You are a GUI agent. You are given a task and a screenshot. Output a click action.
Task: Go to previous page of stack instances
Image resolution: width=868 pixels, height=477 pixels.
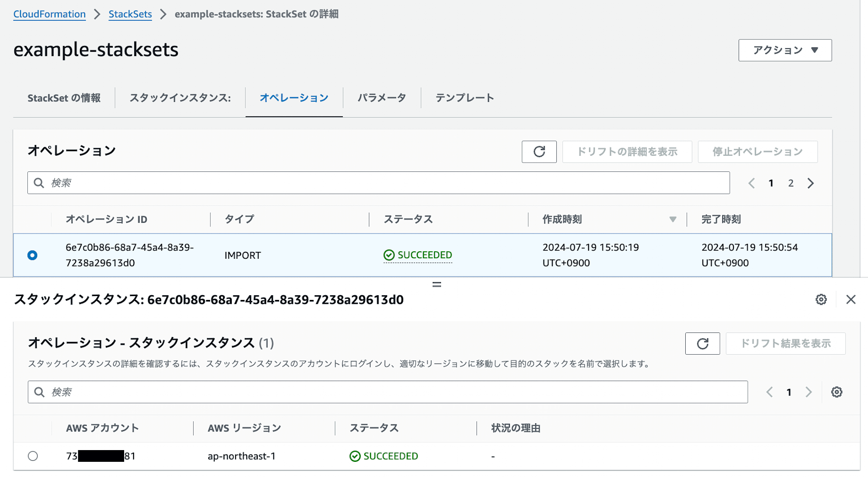point(769,392)
